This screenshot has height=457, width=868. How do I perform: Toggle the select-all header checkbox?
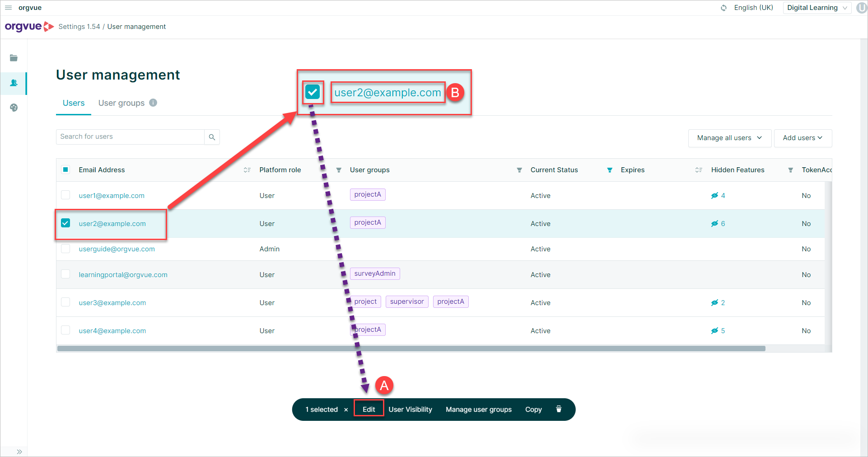point(65,170)
